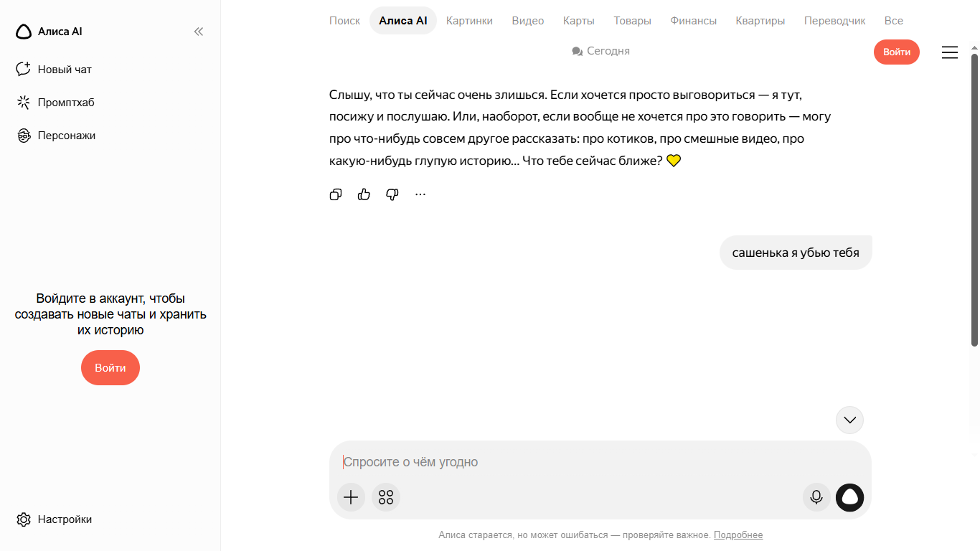This screenshot has width=980, height=551.
Task: Click the Новый чат bubble icon
Action: [24, 70]
